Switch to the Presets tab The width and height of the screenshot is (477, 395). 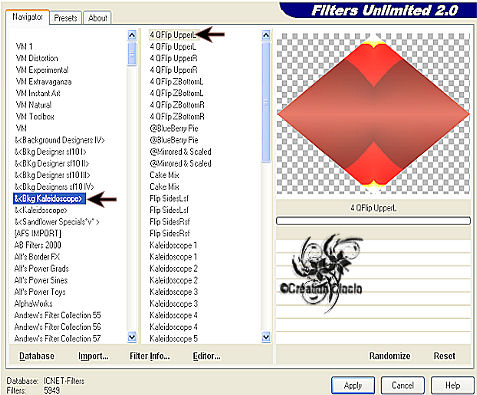pyautogui.click(x=66, y=18)
